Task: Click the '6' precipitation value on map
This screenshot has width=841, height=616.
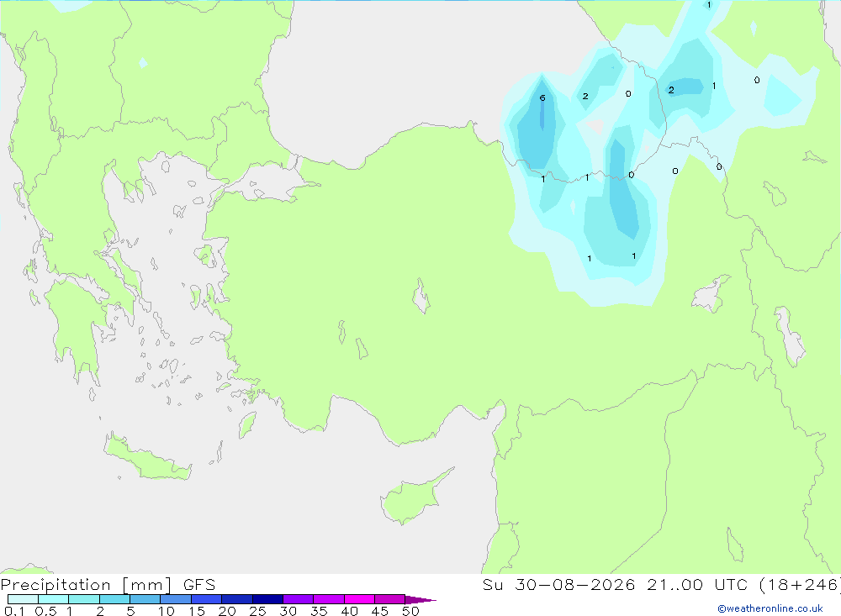Action: coord(542,97)
